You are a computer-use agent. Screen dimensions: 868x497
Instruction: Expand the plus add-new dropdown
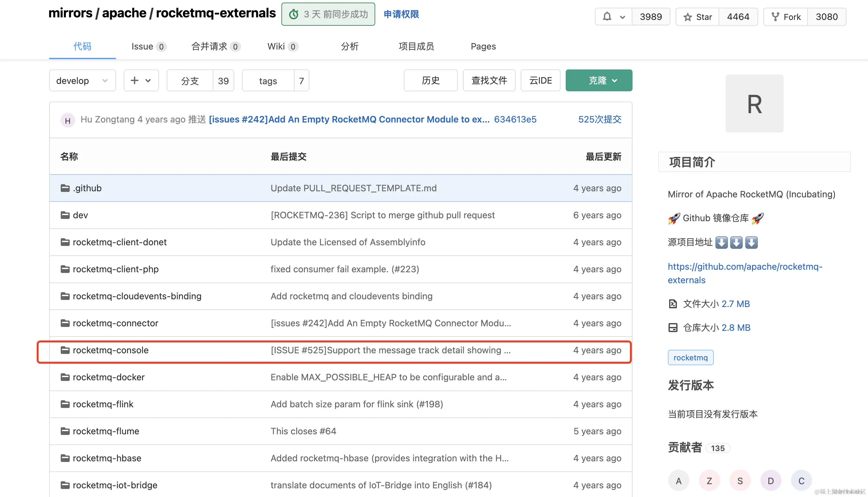coord(141,81)
